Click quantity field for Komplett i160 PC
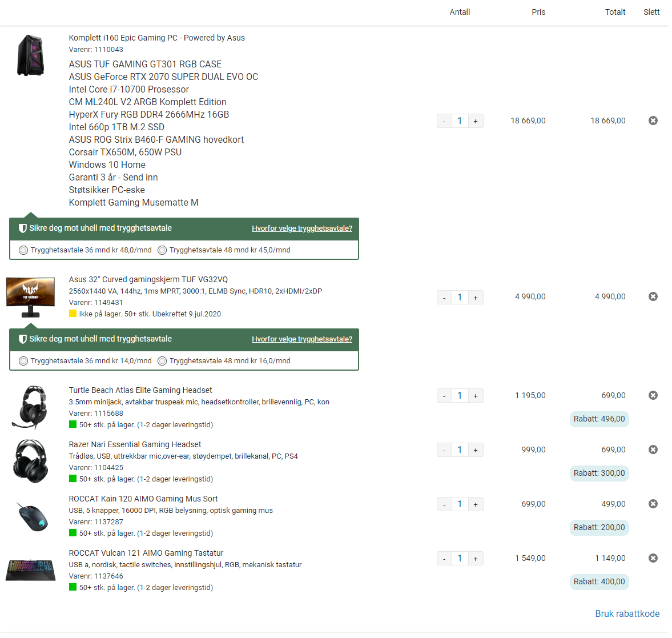Screen dimensions: 672x638 click(x=460, y=121)
